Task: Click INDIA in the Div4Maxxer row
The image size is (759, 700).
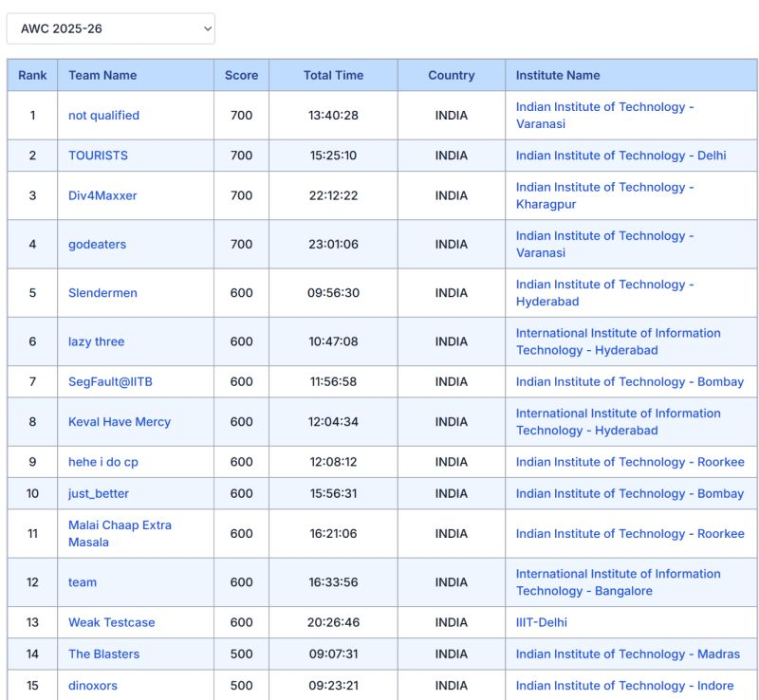Action: [452, 195]
